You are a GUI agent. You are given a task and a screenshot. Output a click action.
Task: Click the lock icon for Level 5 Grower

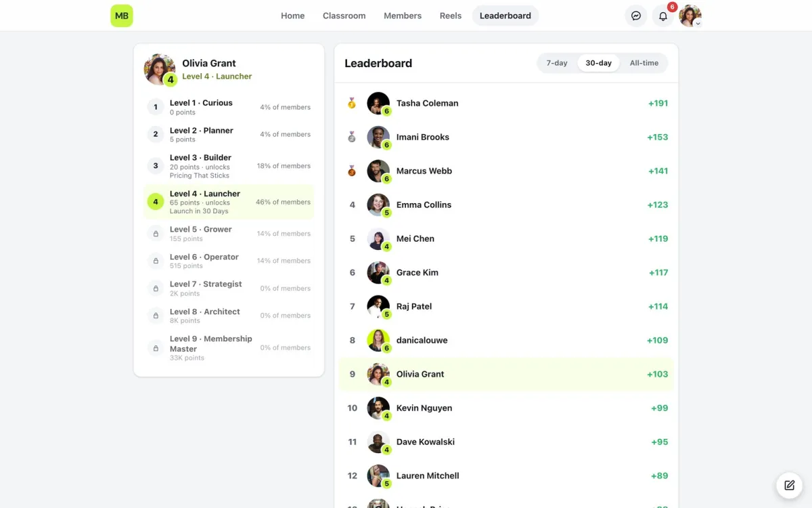pos(156,234)
